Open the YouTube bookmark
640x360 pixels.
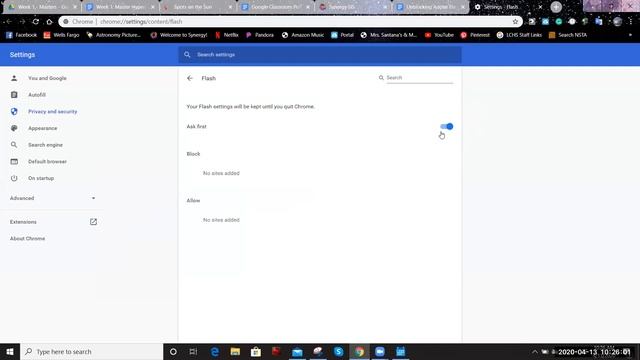[439, 35]
